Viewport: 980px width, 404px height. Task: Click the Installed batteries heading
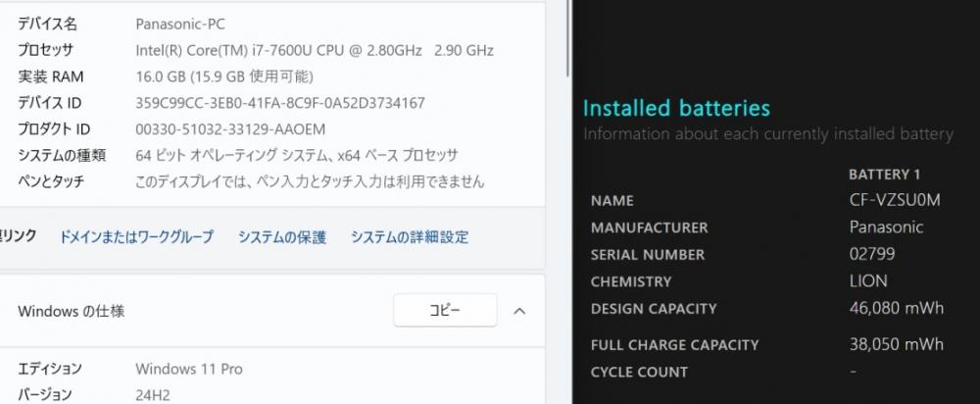[676, 108]
